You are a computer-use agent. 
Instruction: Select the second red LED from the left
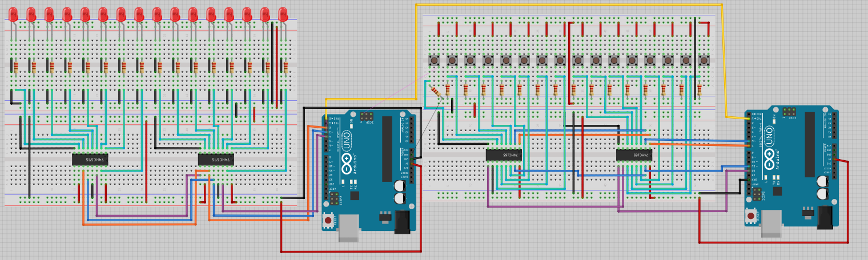[31, 14]
